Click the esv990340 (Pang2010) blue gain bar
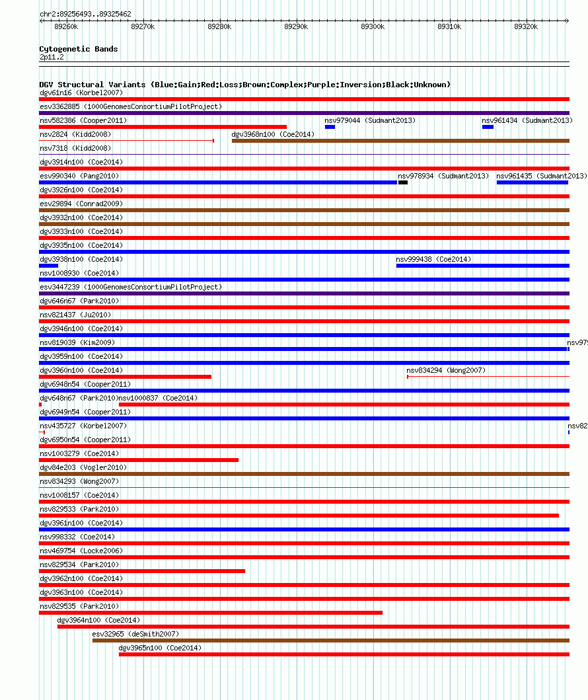Image resolution: width=588 pixels, height=700 pixels. (218, 182)
